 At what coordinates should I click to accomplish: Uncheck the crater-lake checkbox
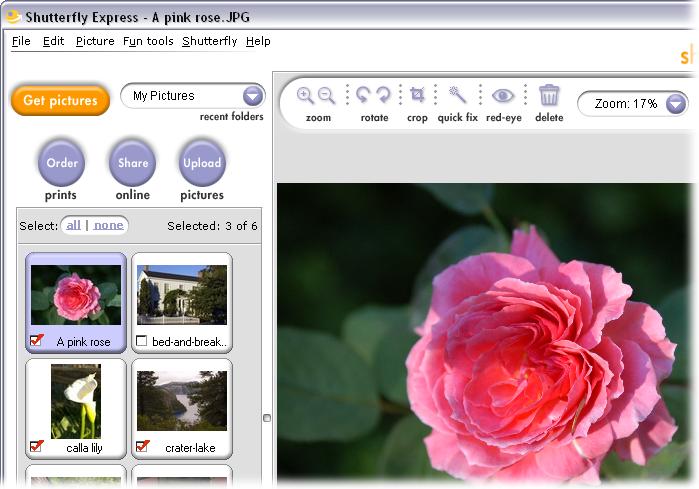[x=142, y=446]
